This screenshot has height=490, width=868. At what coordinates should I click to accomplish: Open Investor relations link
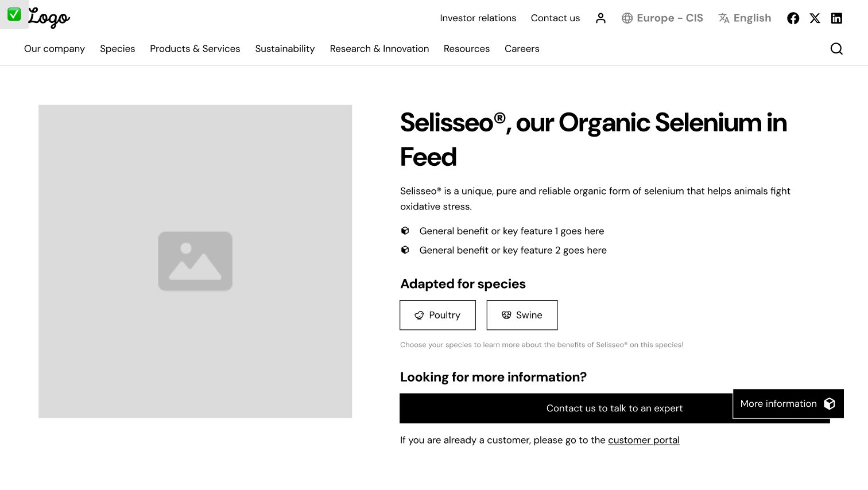(x=478, y=18)
